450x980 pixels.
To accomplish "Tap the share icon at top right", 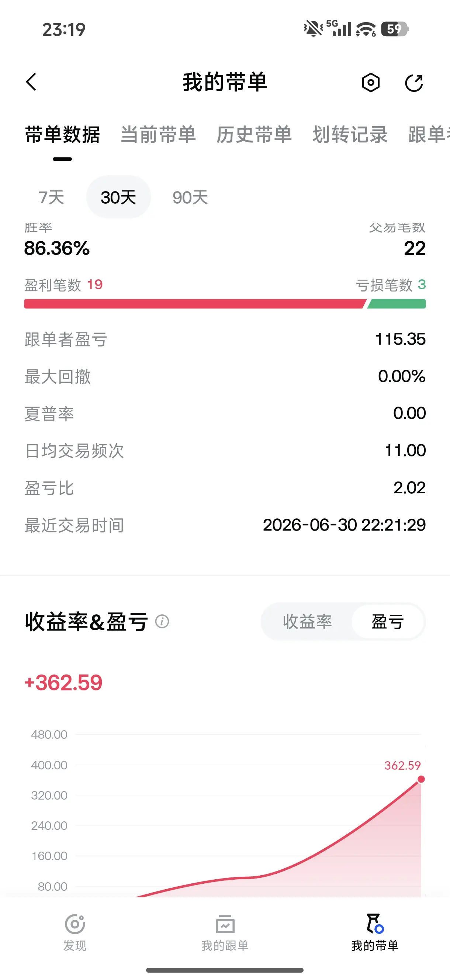I will pos(414,83).
